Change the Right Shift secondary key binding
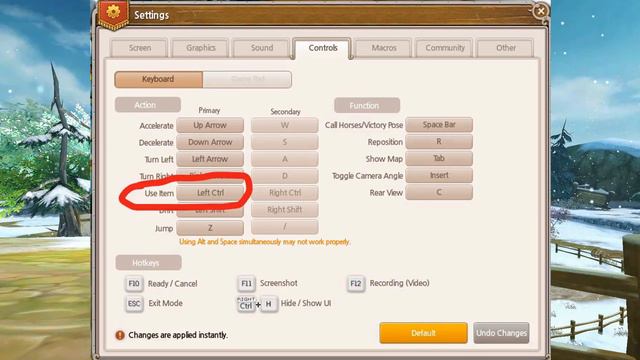Image resolution: width=640 pixels, height=360 pixels. tap(284, 210)
